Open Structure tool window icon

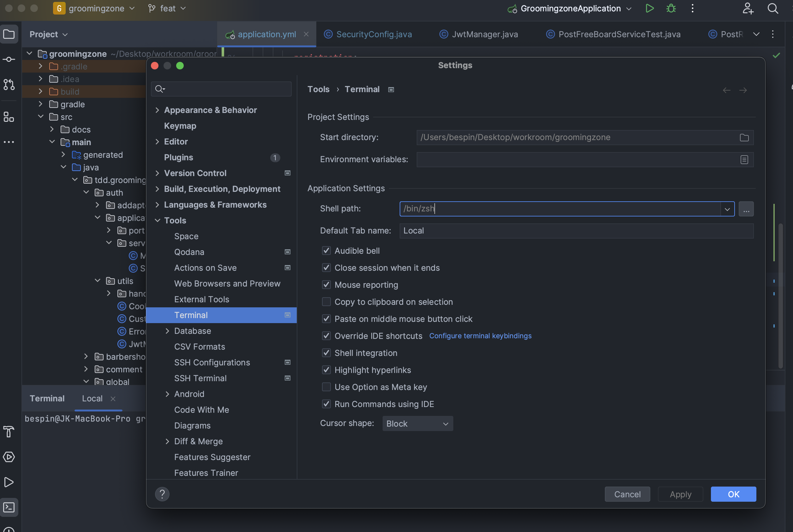[x=9, y=117]
